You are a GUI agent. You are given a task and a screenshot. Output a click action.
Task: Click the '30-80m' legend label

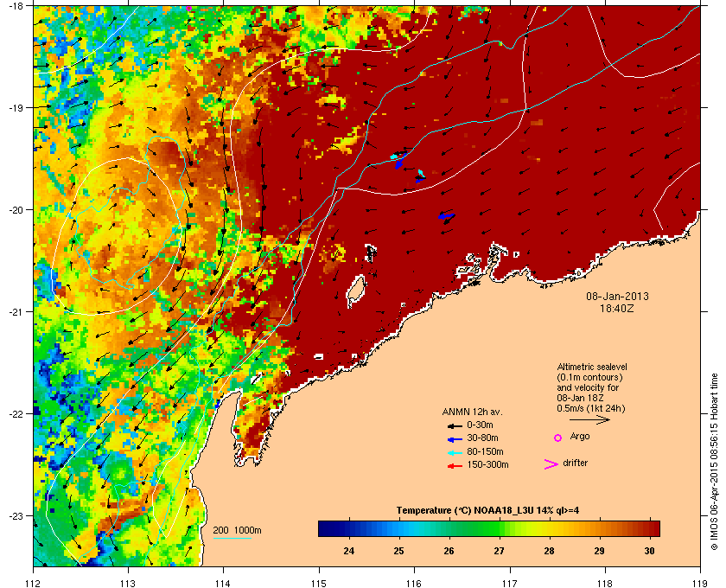(482, 438)
